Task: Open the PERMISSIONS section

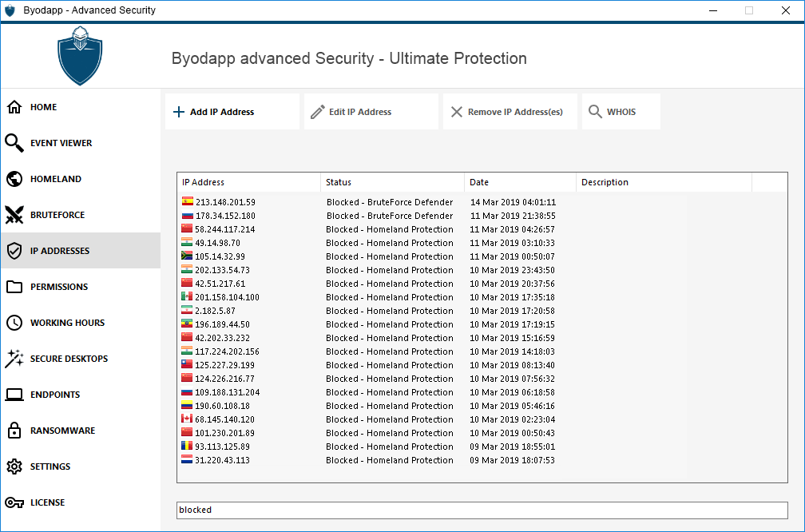Action: click(x=81, y=287)
